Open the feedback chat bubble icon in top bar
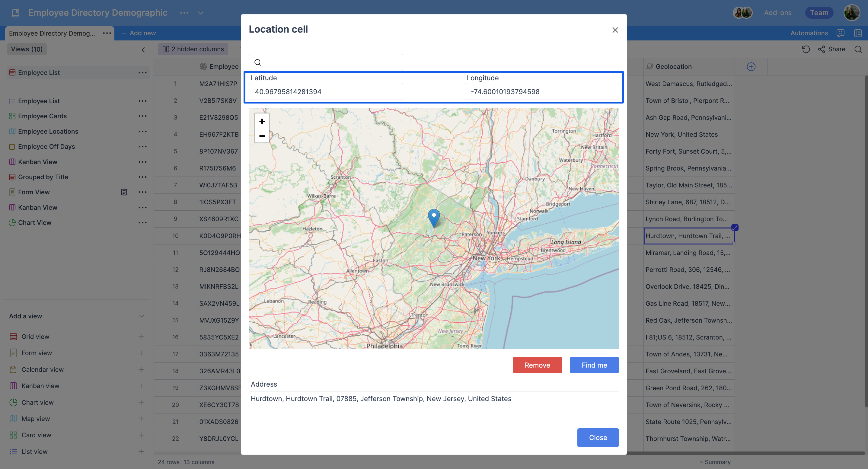This screenshot has width=868, height=469. (x=840, y=33)
